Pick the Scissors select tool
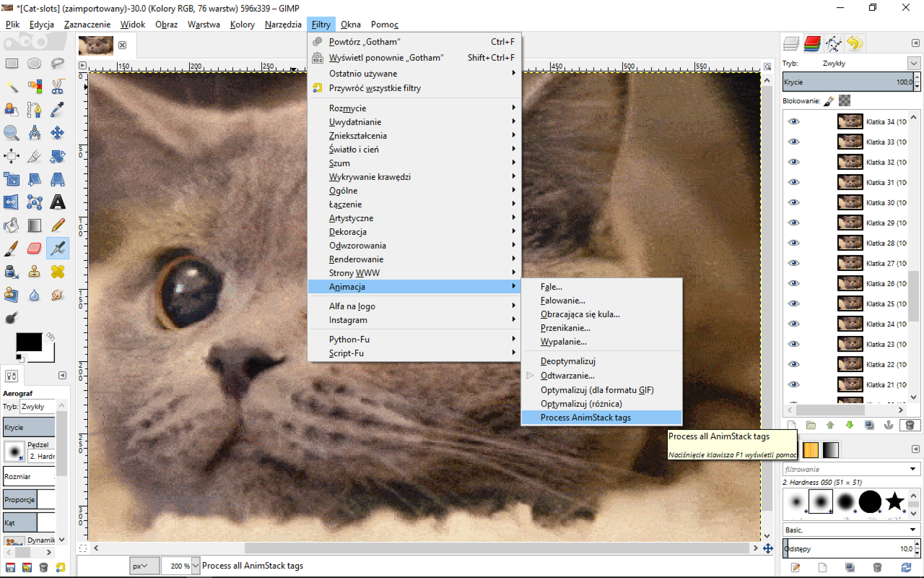 click(57, 87)
